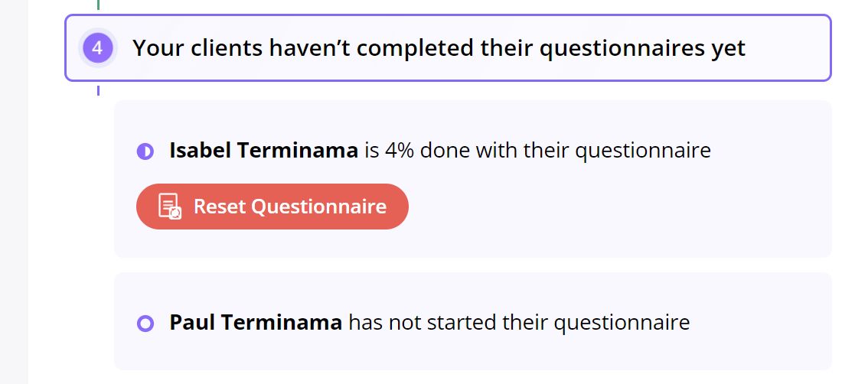
Task: Click the word 'Reset' on the red button
Action: pyautogui.click(x=220, y=207)
